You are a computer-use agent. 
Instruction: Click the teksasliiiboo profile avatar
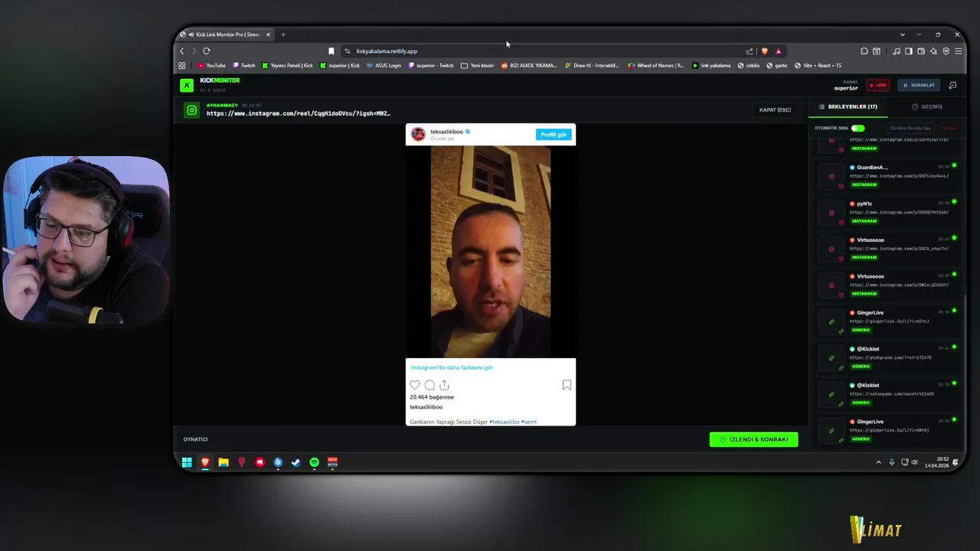pyautogui.click(x=418, y=135)
